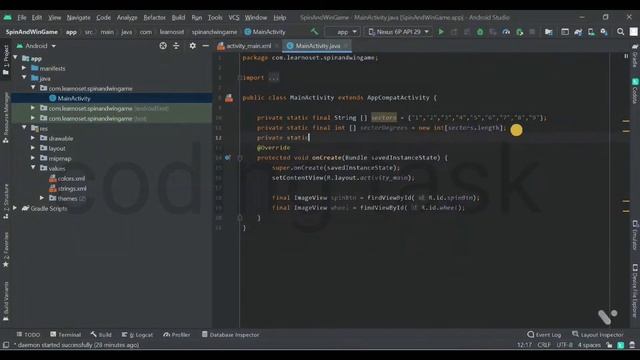The height and width of the screenshot is (360, 640).
Task: Click the override gutter icon by onCreate
Action: (x=228, y=158)
